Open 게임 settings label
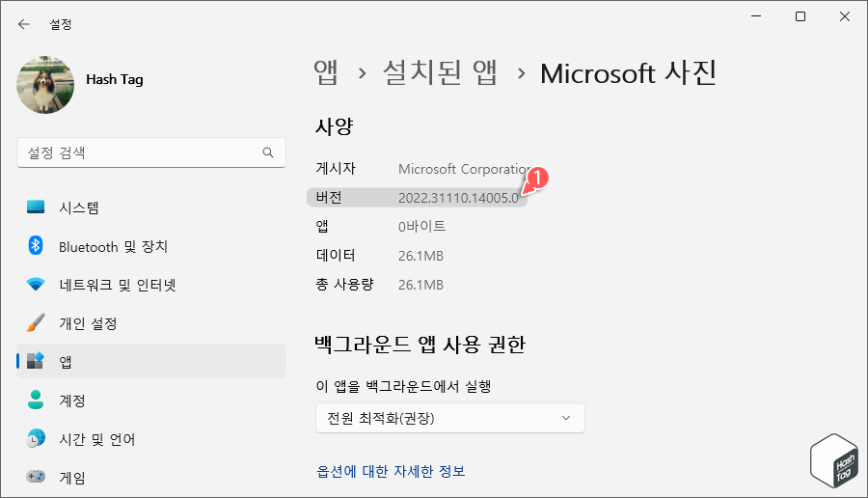Screen dimensions: 868x498 click(x=72, y=478)
